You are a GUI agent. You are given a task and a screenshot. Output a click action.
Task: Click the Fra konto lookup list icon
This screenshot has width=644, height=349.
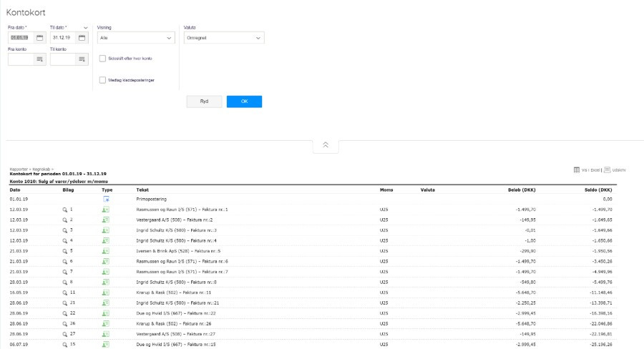click(x=39, y=60)
